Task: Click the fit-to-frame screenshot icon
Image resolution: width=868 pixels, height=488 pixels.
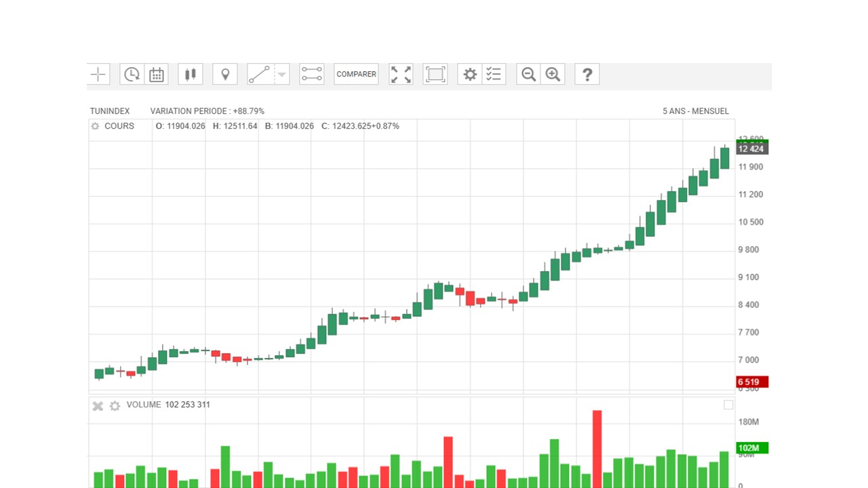Action: (435, 75)
